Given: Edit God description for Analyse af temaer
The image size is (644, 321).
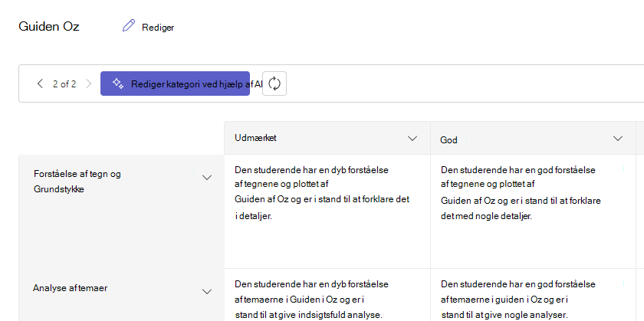Looking at the screenshot, I should pos(518,300).
